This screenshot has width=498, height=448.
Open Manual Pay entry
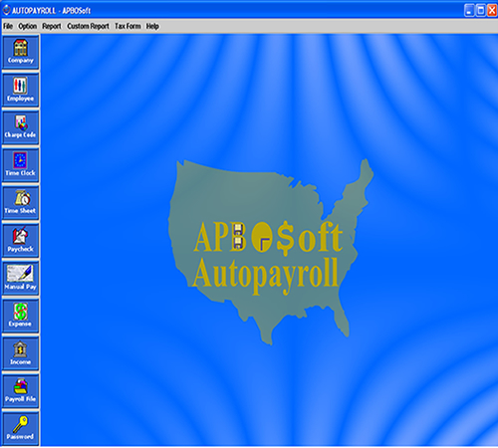coord(20,278)
